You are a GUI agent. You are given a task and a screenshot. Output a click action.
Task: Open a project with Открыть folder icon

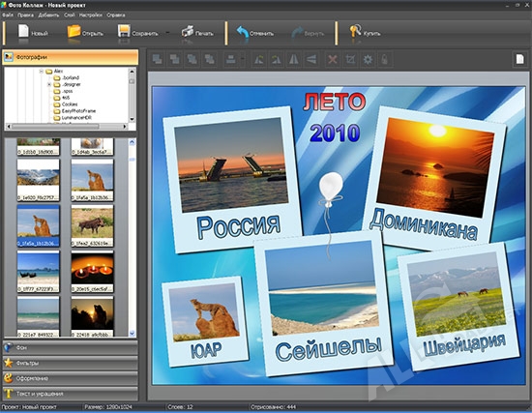click(74, 31)
